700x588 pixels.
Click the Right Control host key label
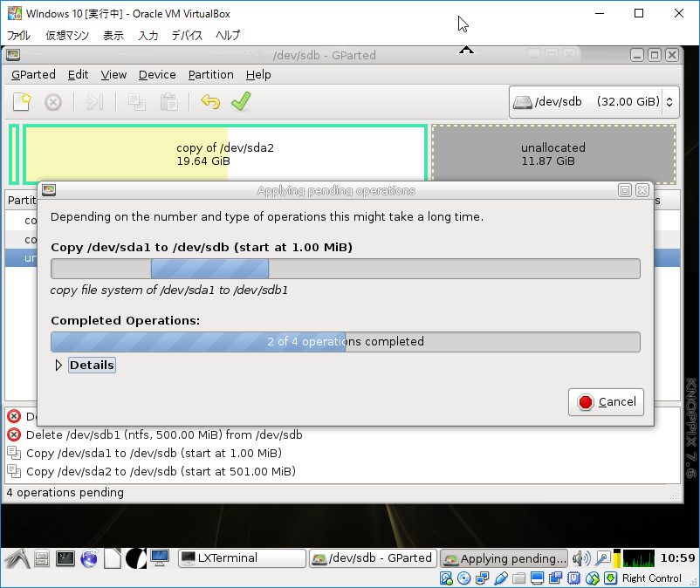(652, 578)
